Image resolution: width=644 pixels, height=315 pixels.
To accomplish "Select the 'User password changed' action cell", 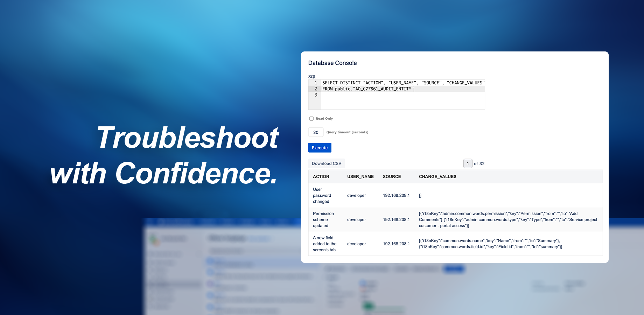I will [322, 196].
